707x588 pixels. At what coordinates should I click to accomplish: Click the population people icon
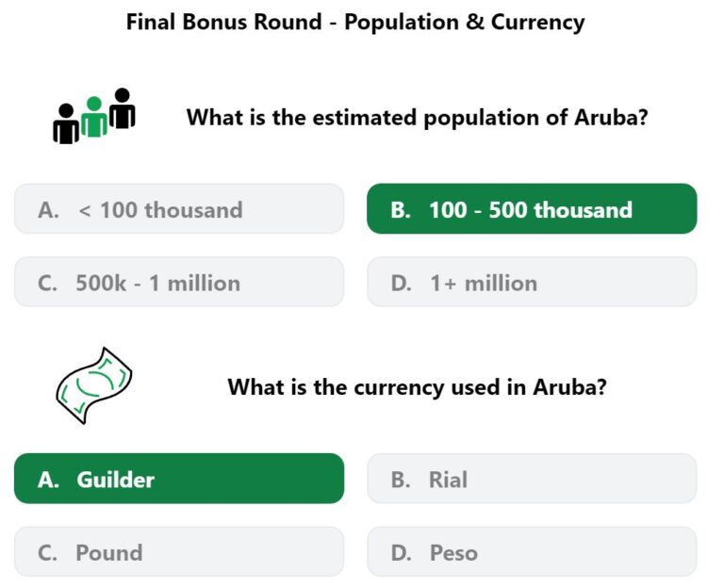click(x=93, y=116)
